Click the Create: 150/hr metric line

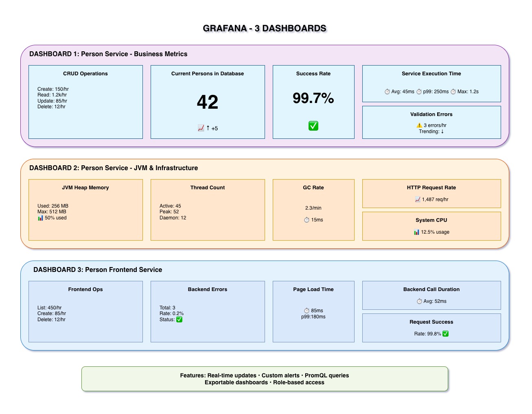53,89
